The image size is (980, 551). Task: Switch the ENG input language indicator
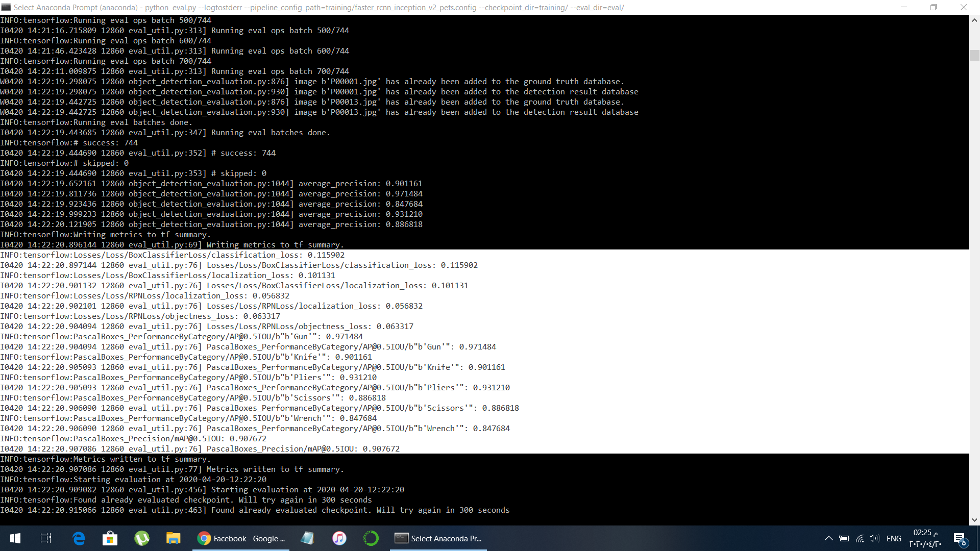tap(894, 538)
